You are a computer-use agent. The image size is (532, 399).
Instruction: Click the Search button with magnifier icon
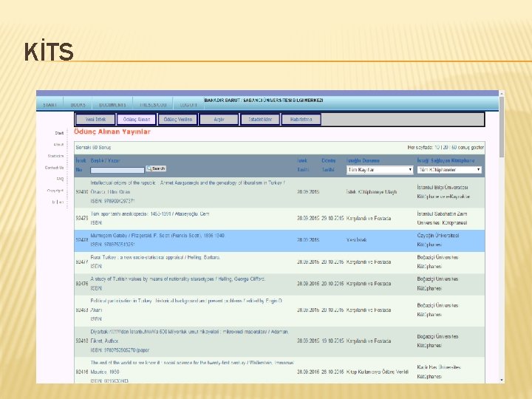156,168
